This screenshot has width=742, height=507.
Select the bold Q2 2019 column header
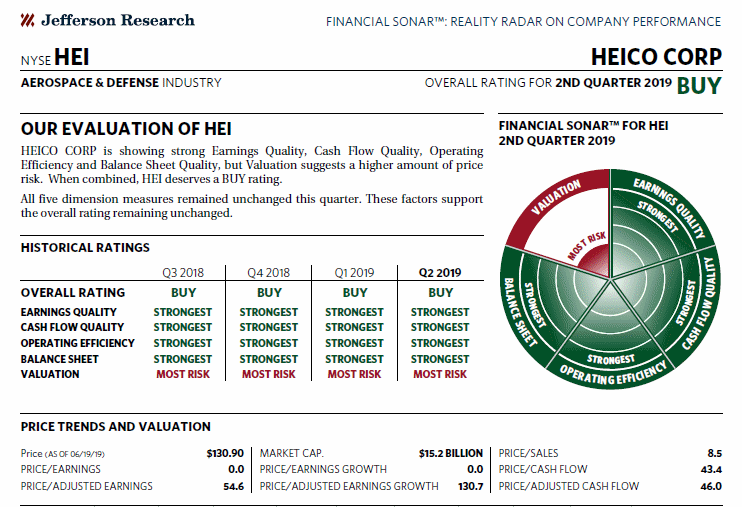click(440, 273)
